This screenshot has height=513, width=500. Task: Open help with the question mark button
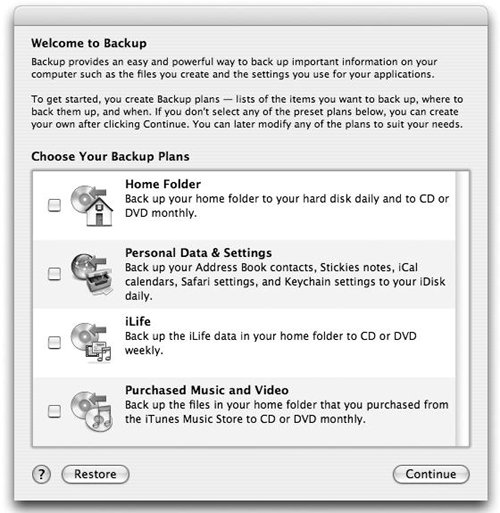click(41, 474)
